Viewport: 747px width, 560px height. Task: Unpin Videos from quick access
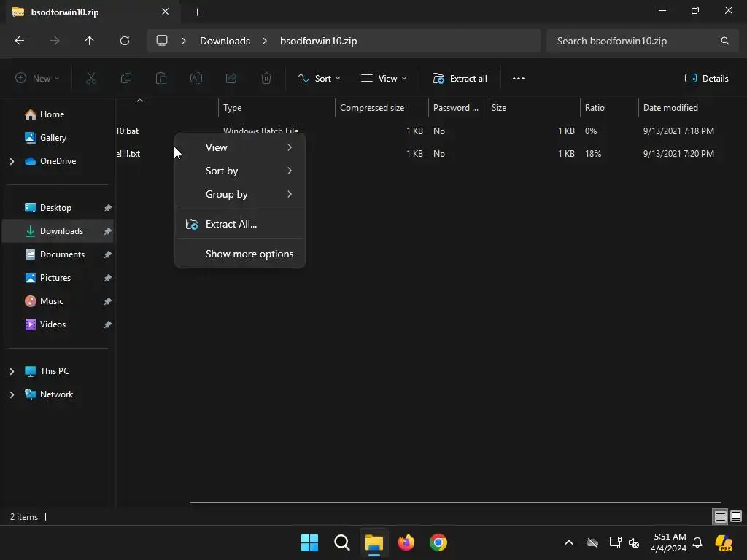pos(108,324)
